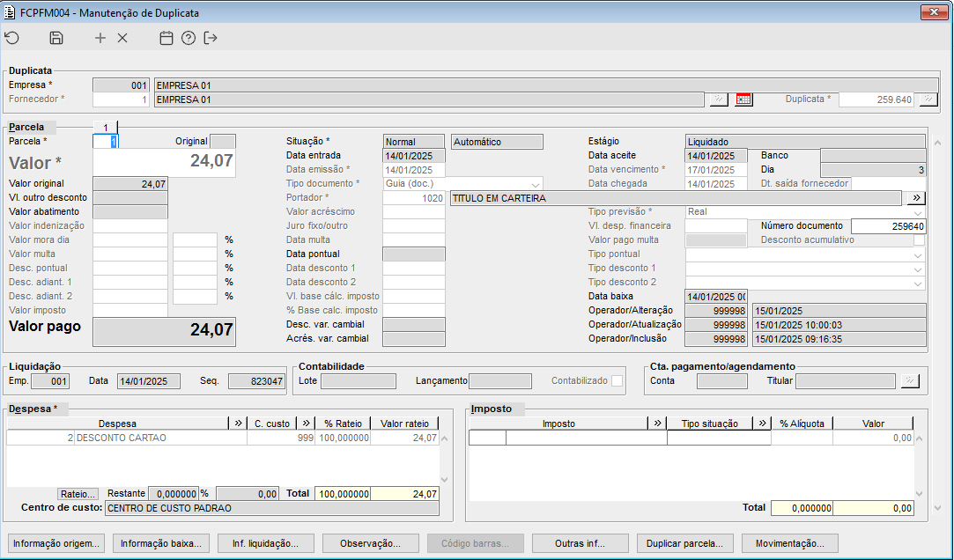This screenshot has height=560, width=954.
Task: Open the Tipo previsão dropdown
Action: pyautogui.click(x=918, y=212)
